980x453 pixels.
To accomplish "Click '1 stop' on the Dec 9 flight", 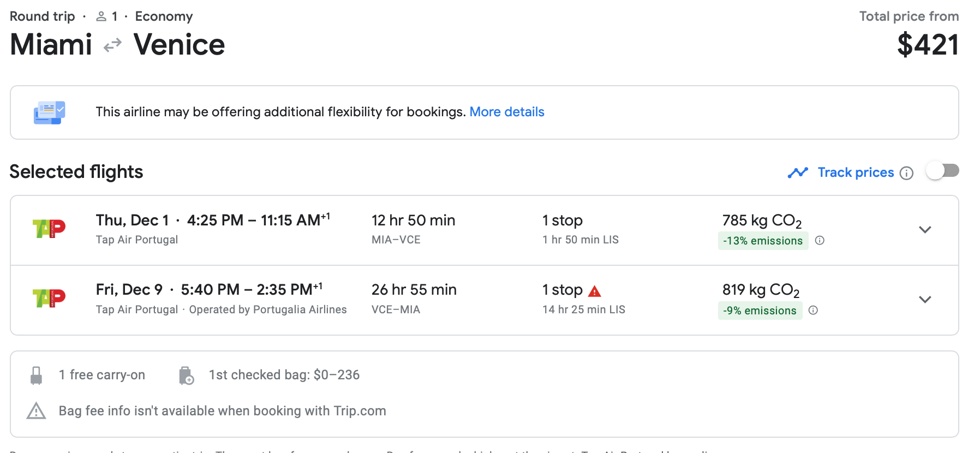I will coord(563,290).
